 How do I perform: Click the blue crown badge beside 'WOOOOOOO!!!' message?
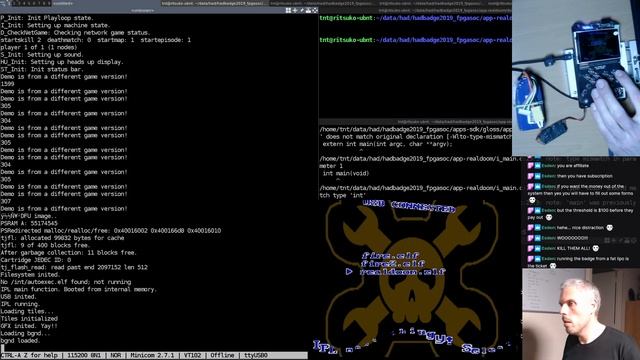tap(538, 238)
